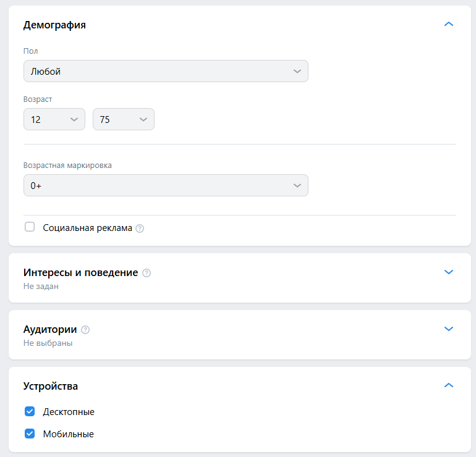476x457 pixels.
Task: Click the question mark icon beside Аудитории
Action: click(x=85, y=330)
